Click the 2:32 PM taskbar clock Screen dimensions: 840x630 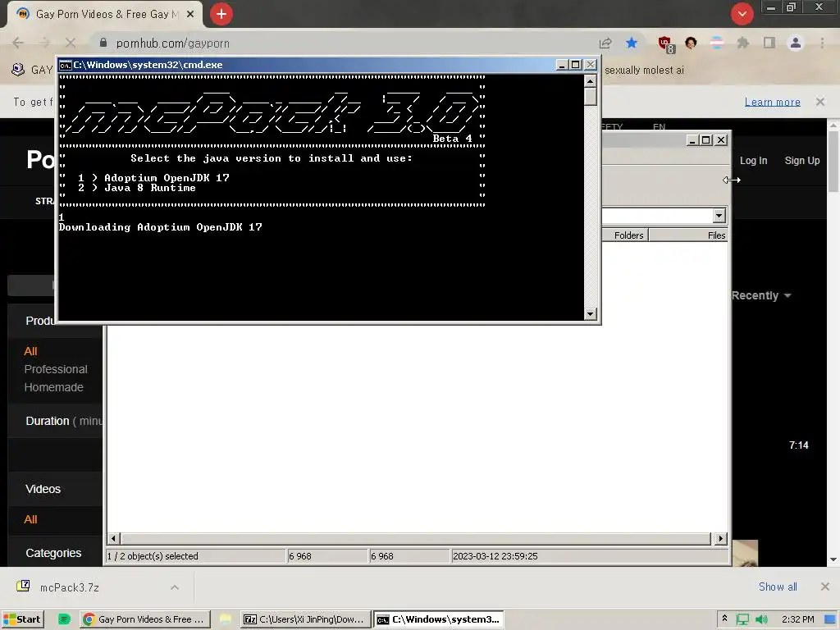[797, 619]
